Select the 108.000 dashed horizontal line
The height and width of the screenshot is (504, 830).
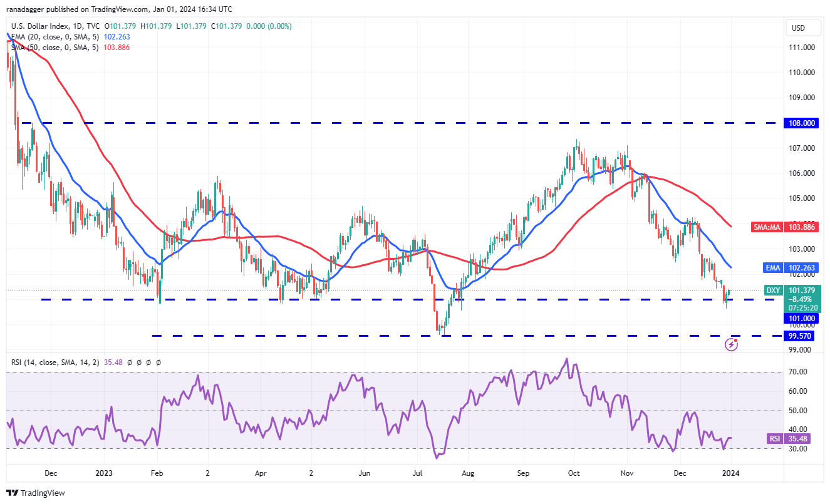click(401, 123)
